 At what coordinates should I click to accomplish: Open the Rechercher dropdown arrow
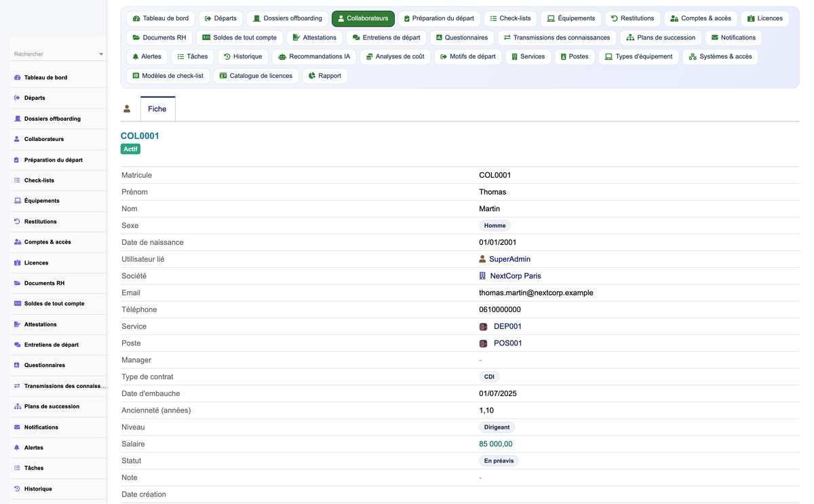click(x=101, y=54)
